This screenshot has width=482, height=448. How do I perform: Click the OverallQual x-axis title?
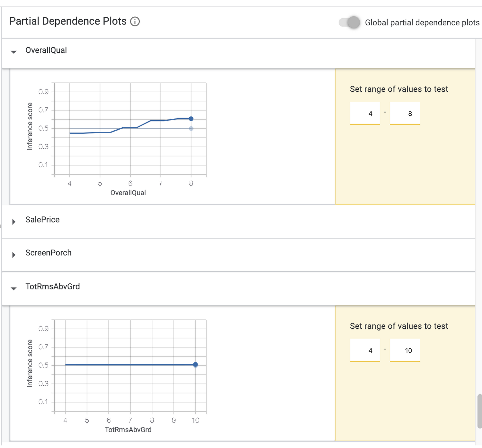point(128,193)
